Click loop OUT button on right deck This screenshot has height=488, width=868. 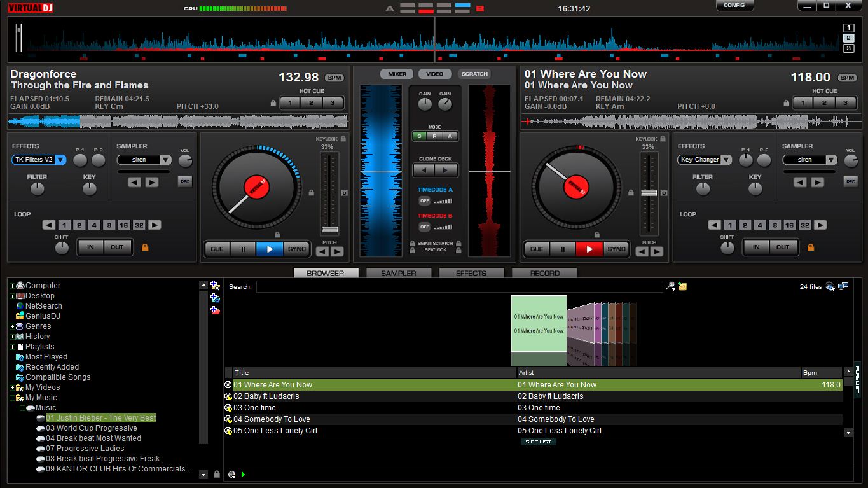coord(783,247)
